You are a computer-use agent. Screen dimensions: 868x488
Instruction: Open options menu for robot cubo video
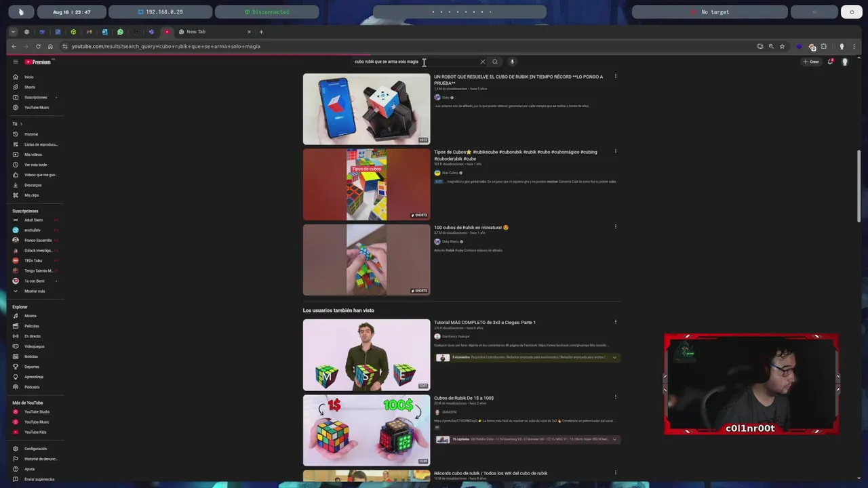[x=616, y=77]
